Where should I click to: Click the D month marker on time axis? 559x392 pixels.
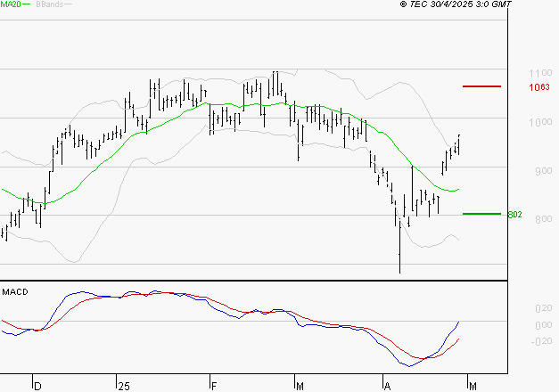click(x=37, y=387)
